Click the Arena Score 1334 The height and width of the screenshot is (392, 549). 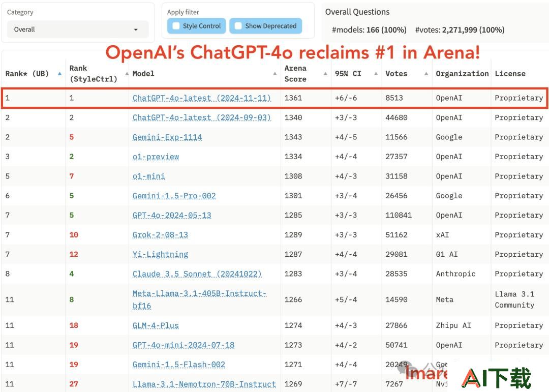pyautogui.click(x=293, y=157)
